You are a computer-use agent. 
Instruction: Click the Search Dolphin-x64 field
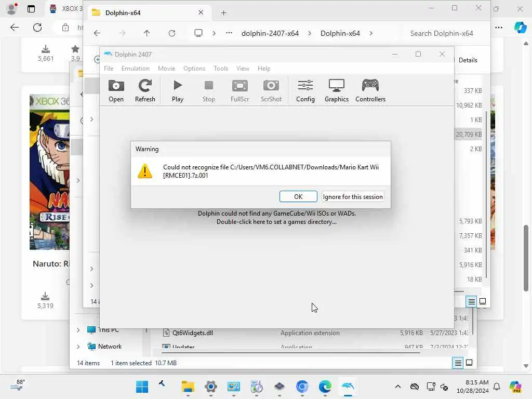click(x=442, y=33)
